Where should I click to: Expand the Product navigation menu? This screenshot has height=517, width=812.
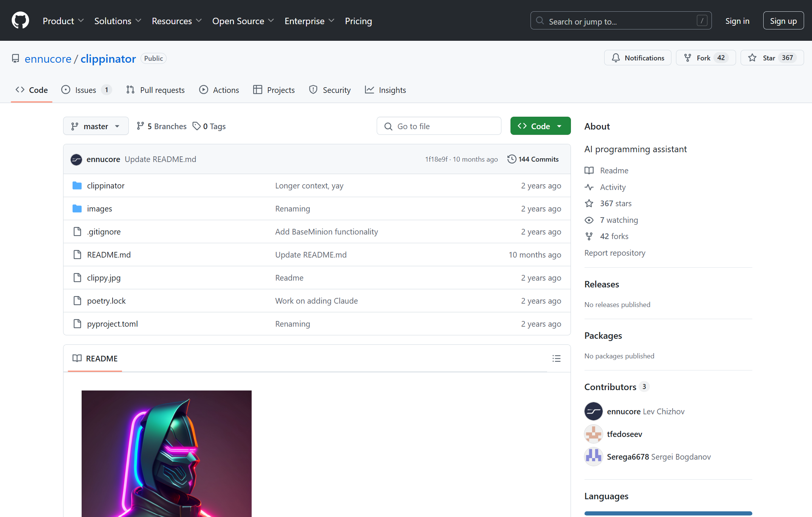tap(63, 21)
